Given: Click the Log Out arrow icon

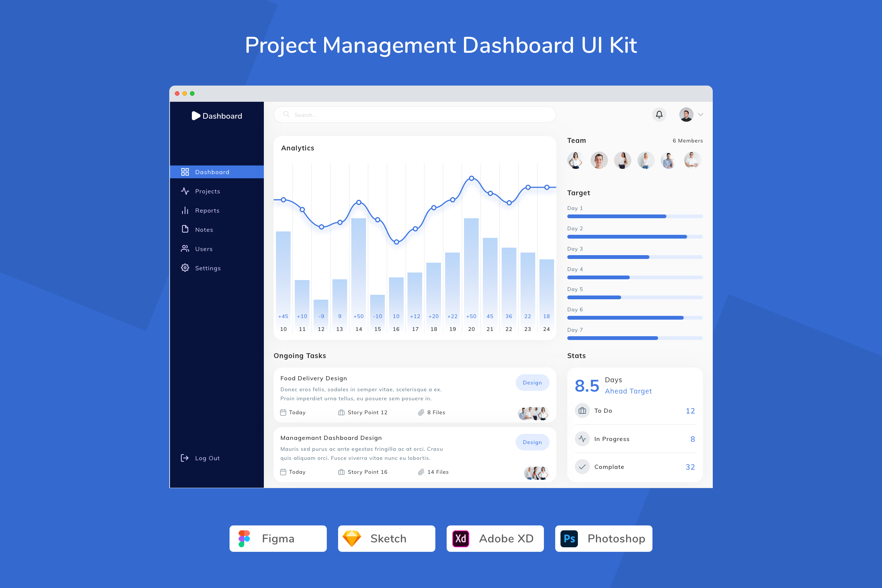Looking at the screenshot, I should click(185, 458).
